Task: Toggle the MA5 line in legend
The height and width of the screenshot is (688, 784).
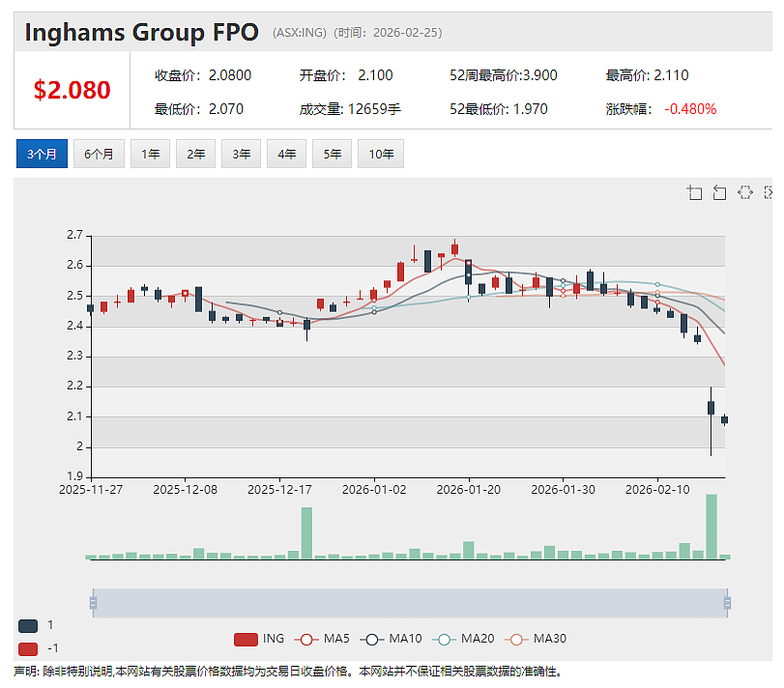Action: point(322,639)
